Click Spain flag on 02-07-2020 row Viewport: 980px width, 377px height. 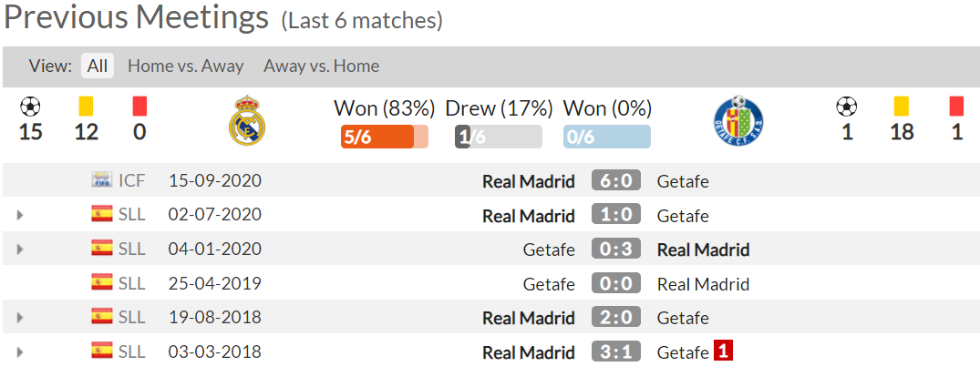pos(102,214)
